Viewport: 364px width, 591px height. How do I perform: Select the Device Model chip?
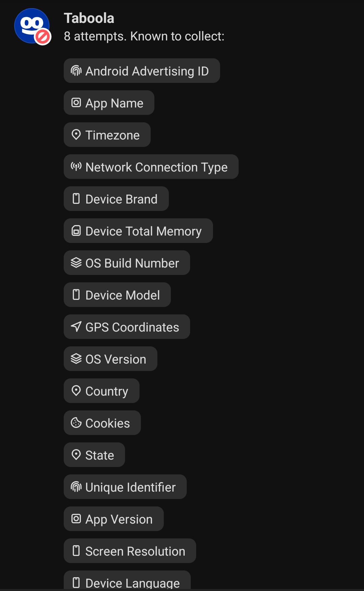tap(117, 295)
